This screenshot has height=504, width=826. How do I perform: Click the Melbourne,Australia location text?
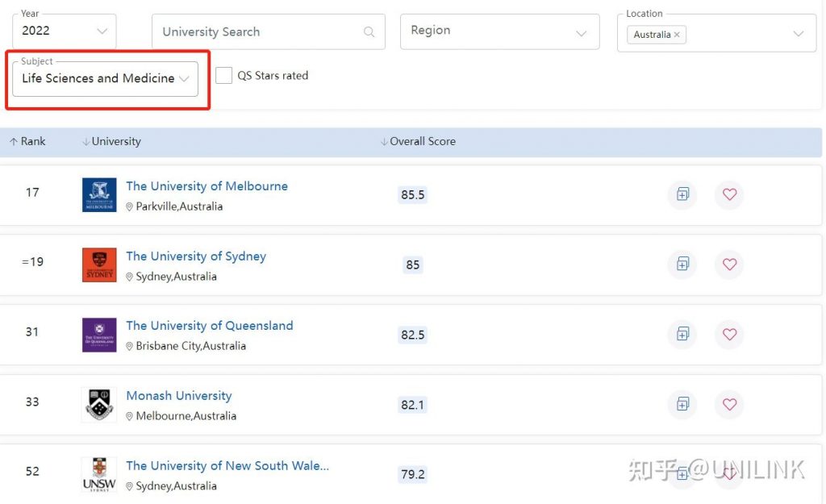tap(186, 416)
